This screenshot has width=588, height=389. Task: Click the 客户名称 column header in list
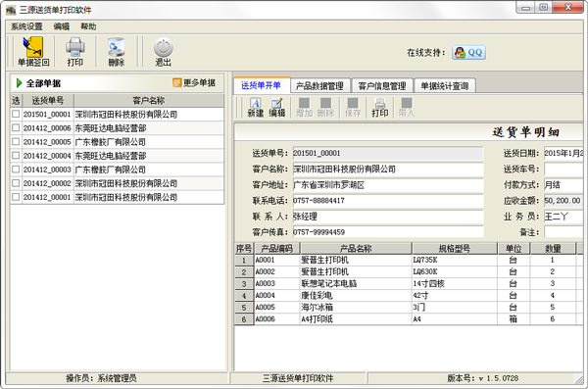pos(149,101)
